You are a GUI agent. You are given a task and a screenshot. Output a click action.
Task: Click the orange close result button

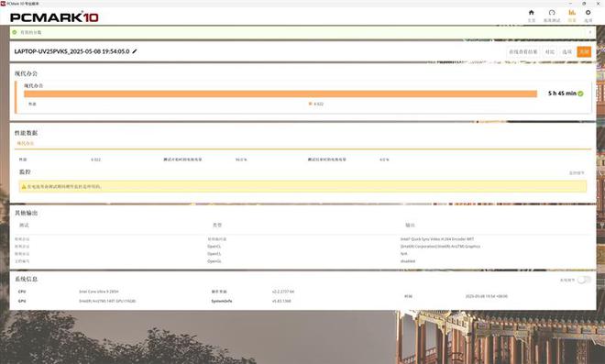click(x=584, y=51)
